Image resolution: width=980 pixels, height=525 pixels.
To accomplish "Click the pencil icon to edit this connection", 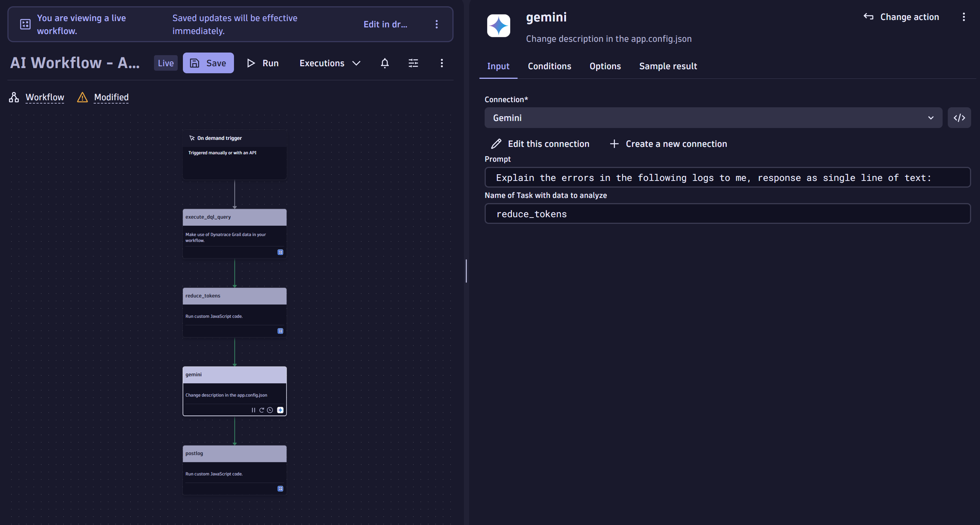I will 496,143.
